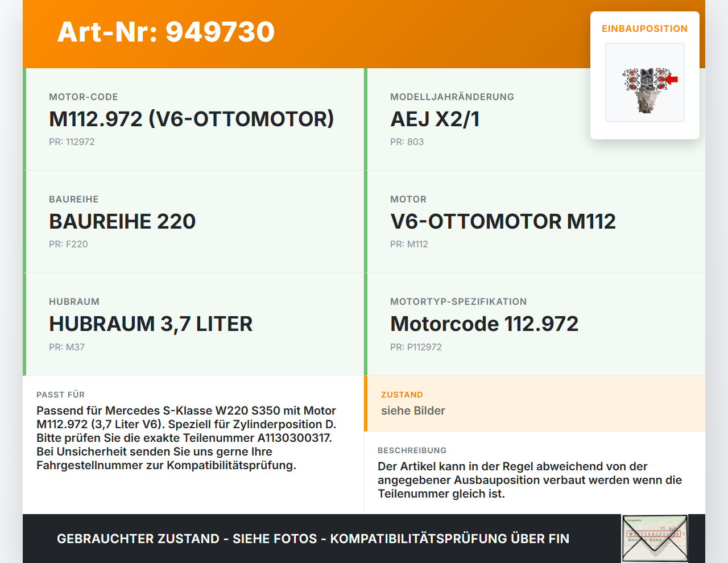Image resolution: width=728 pixels, height=563 pixels.
Task: Click the "Der Artikel kann in der Regel" paragraph
Action: (x=530, y=480)
